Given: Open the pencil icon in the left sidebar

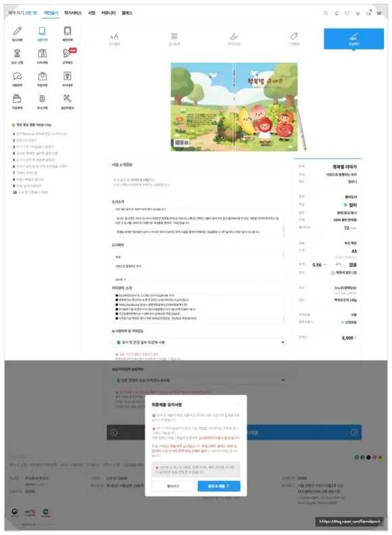Looking at the screenshot, I should tap(17, 31).
